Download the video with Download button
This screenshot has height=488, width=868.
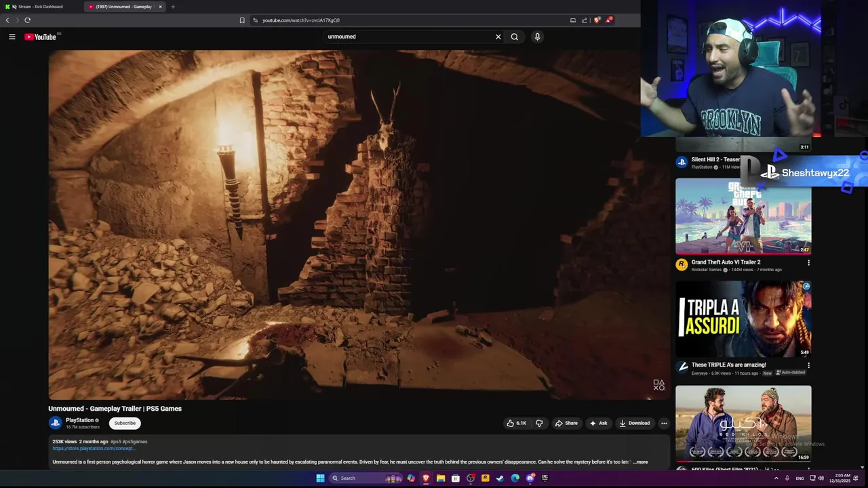point(635,423)
